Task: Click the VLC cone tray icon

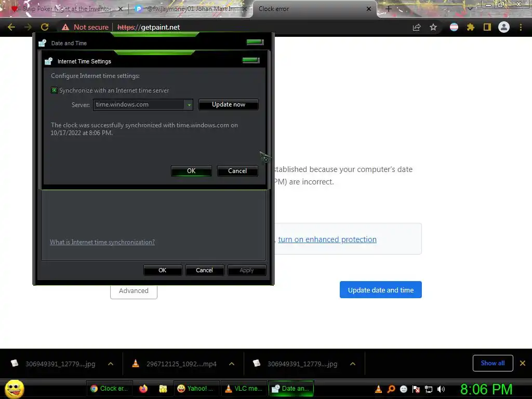Action: click(x=379, y=389)
